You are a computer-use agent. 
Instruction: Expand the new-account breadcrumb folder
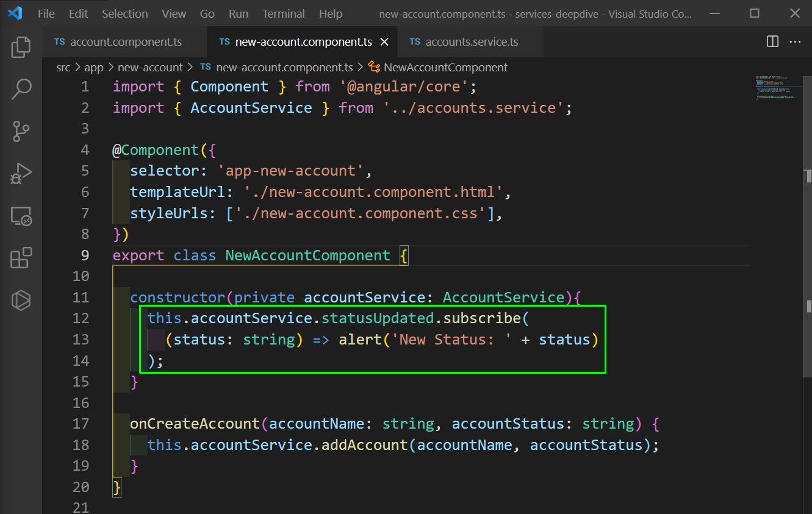pyautogui.click(x=150, y=67)
